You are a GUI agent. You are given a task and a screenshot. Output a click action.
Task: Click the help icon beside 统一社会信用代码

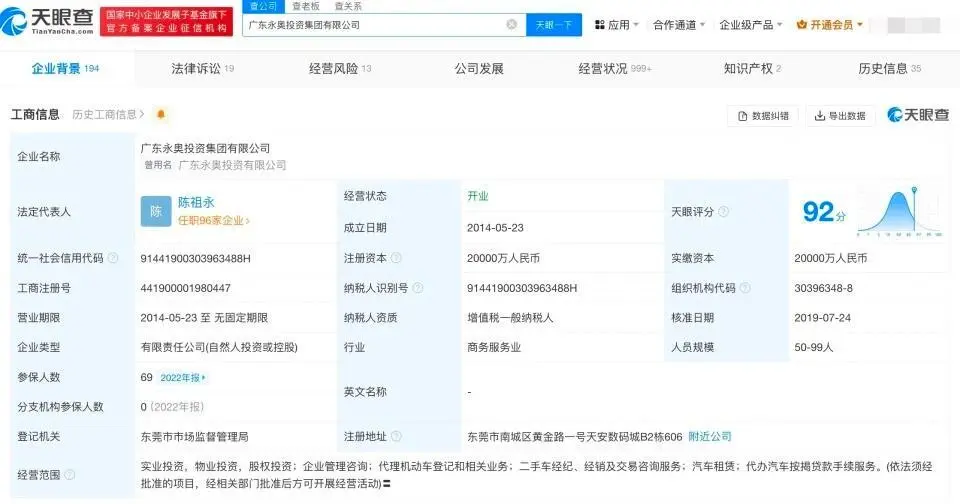(113, 258)
